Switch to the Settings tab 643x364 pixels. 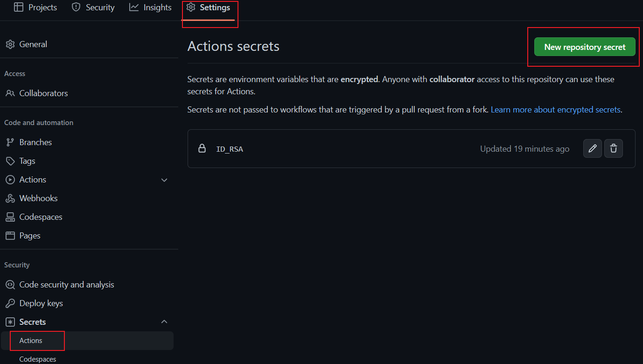(210, 7)
